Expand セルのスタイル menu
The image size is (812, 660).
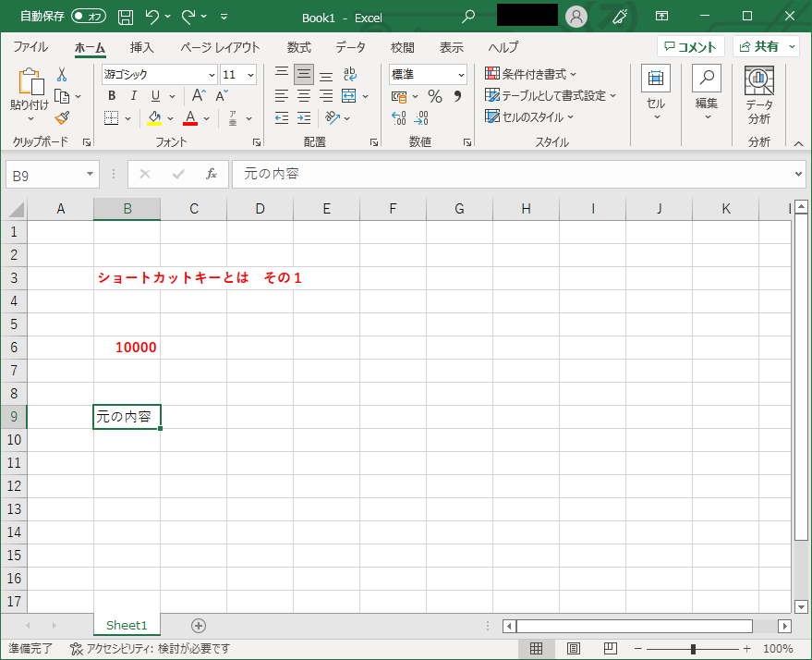pyautogui.click(x=529, y=117)
